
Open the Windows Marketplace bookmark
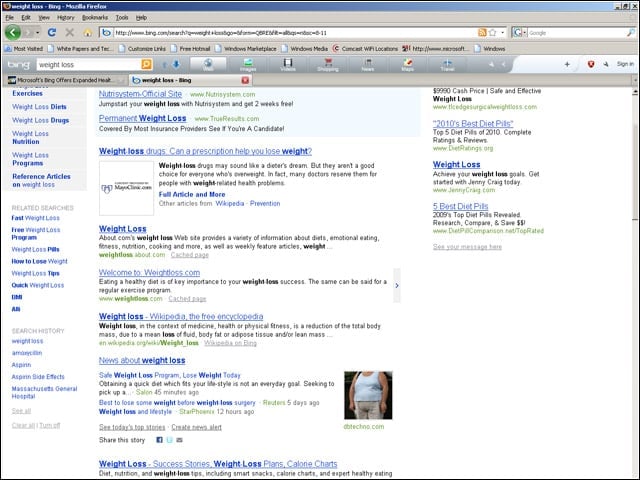(246, 49)
